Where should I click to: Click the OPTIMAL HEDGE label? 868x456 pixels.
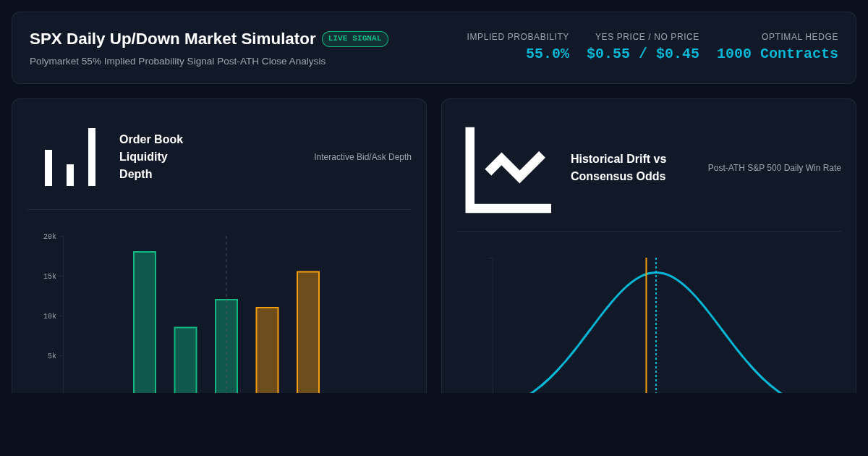click(800, 37)
